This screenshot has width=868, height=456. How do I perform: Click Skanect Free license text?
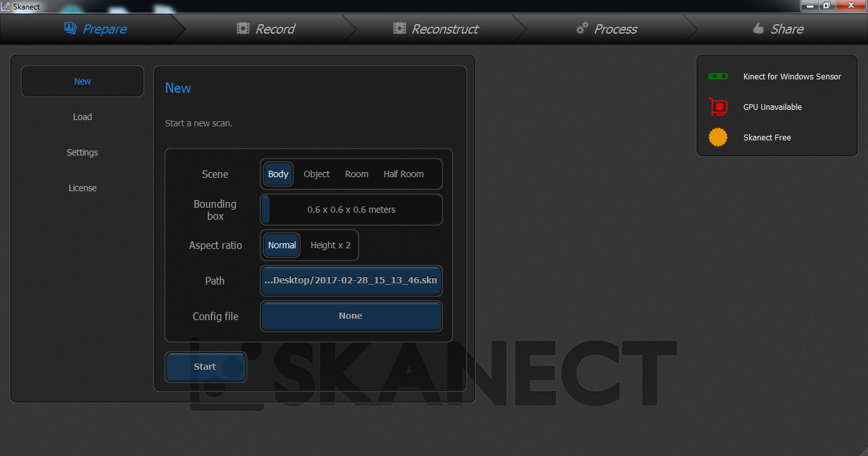coord(767,137)
